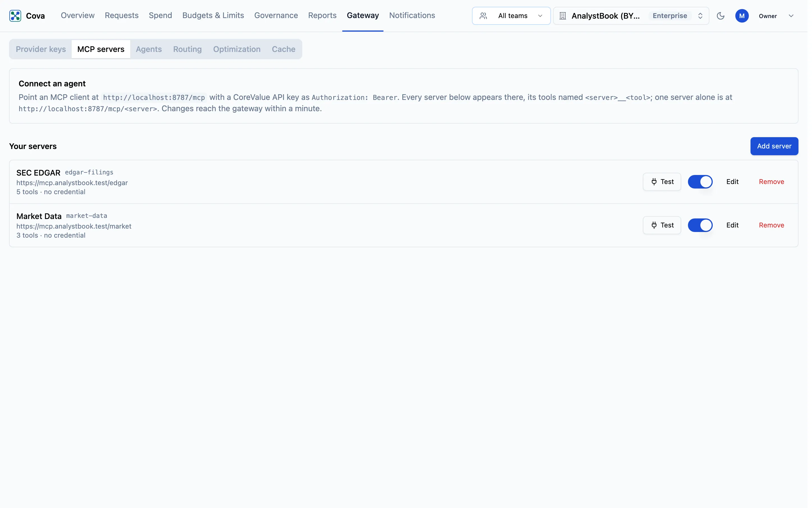812x508 pixels.
Task: Go to the Overview nav item
Action: tap(78, 16)
